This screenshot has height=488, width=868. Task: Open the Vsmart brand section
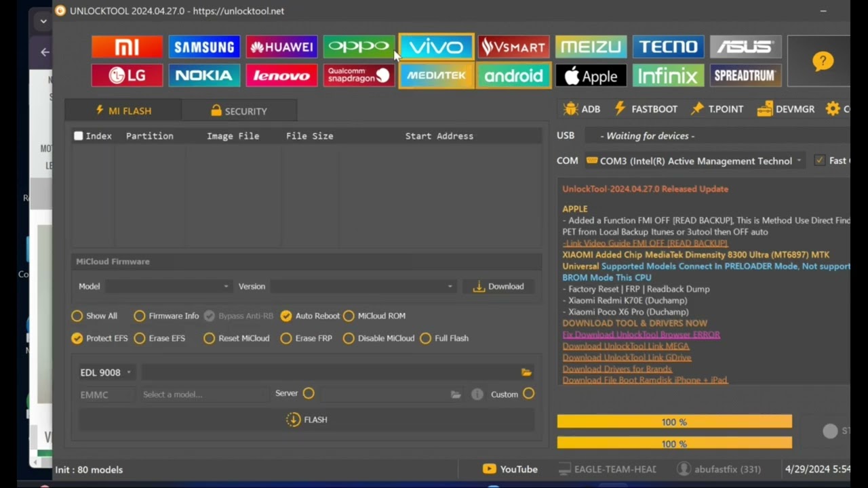click(x=513, y=47)
